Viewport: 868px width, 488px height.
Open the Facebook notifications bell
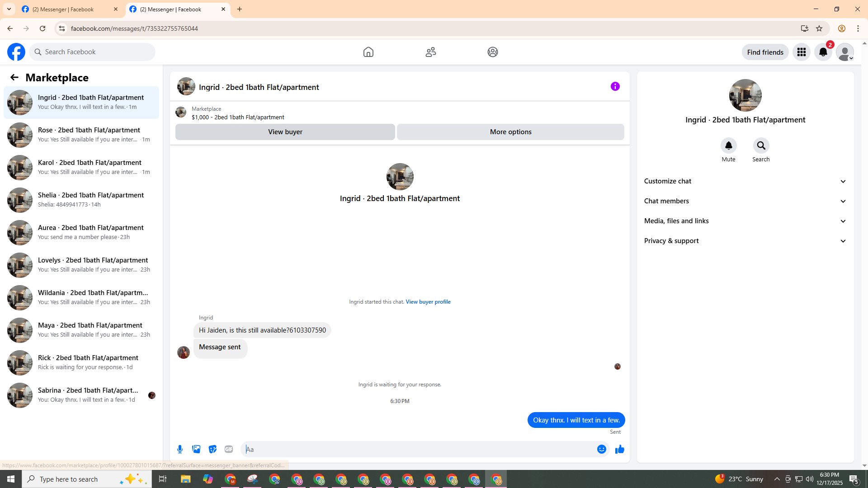tap(823, 52)
